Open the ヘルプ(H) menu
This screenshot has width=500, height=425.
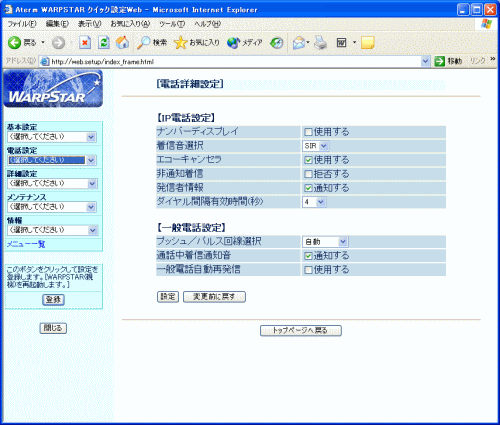(x=207, y=24)
